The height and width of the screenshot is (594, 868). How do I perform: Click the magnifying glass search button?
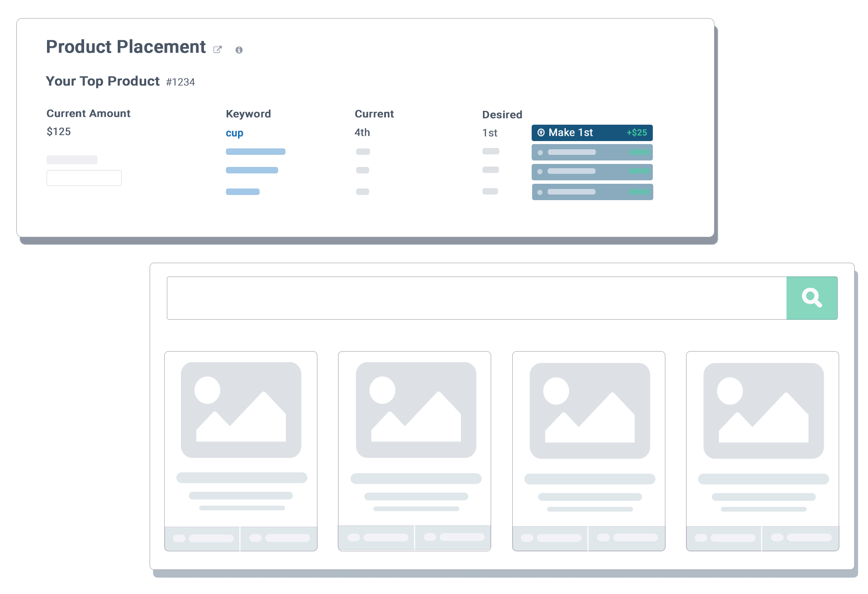click(x=812, y=298)
